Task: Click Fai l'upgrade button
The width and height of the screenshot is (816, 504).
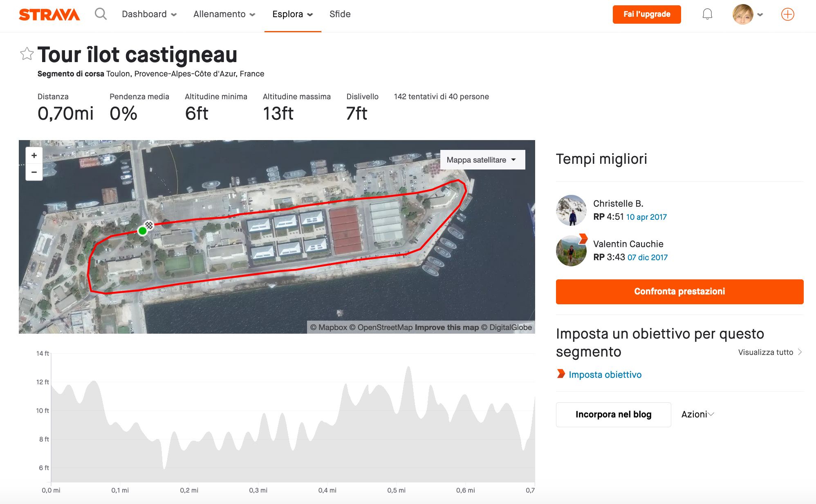Action: point(647,14)
